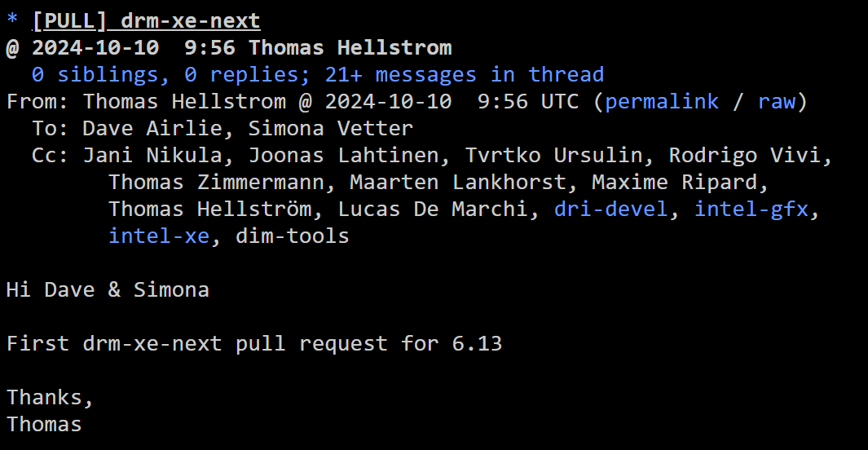Screen dimensions: 868x450
Task: Click the "Hi Dave & Simona" greeting line
Action: pos(108,290)
